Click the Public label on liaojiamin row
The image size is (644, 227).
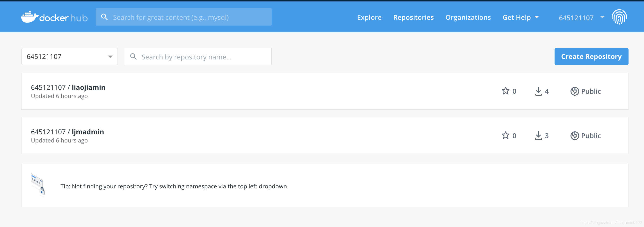coord(591,91)
